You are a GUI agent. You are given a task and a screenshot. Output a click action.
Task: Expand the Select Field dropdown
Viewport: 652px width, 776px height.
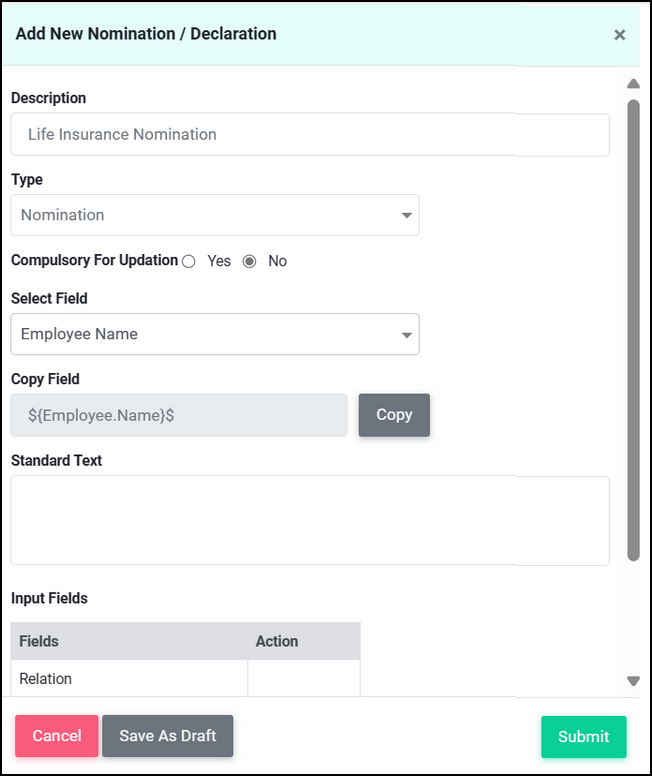215,334
